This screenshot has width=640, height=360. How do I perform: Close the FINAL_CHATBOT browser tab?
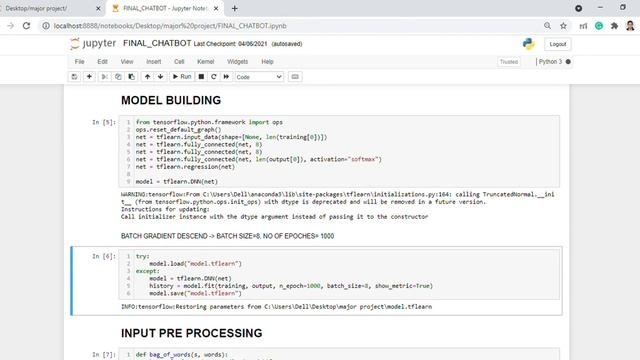coord(216,8)
